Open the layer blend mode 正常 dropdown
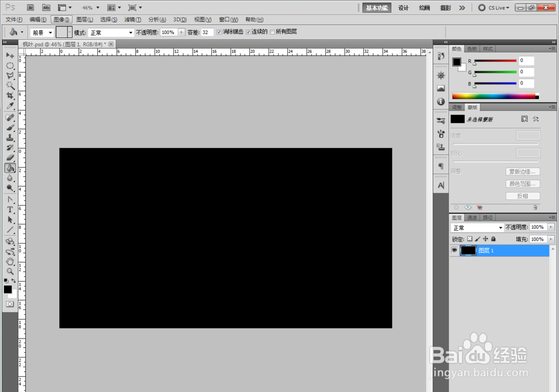Image resolution: width=559 pixels, height=392 pixels. point(477,227)
